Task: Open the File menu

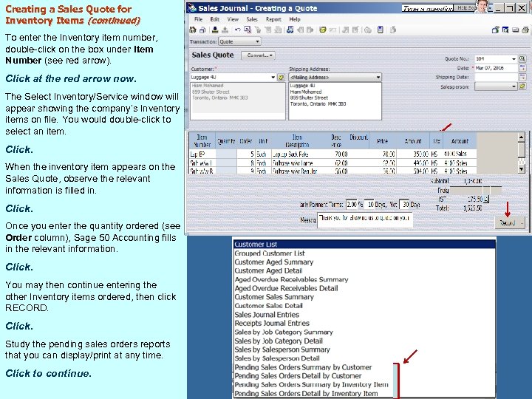Action: tap(199, 19)
